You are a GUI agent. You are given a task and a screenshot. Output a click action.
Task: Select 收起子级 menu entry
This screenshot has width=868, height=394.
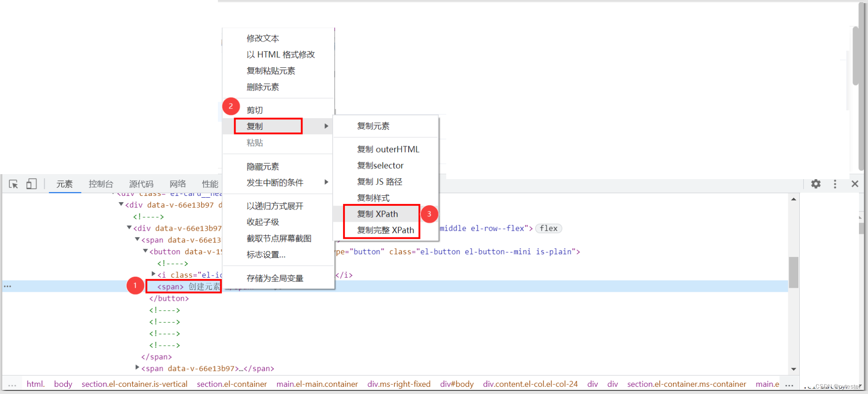coord(278,222)
